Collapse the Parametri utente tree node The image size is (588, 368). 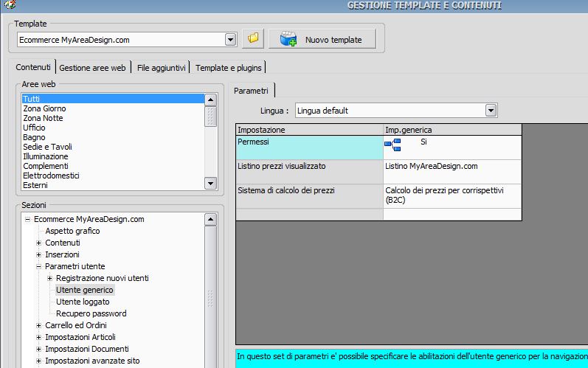point(38,266)
